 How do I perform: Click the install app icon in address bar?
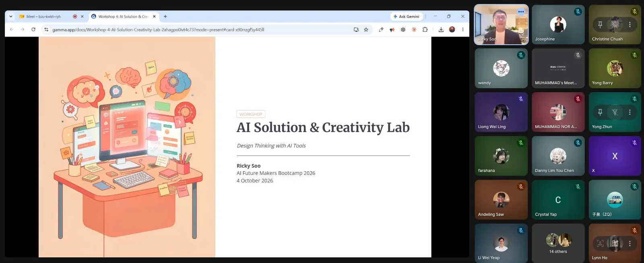point(356,29)
